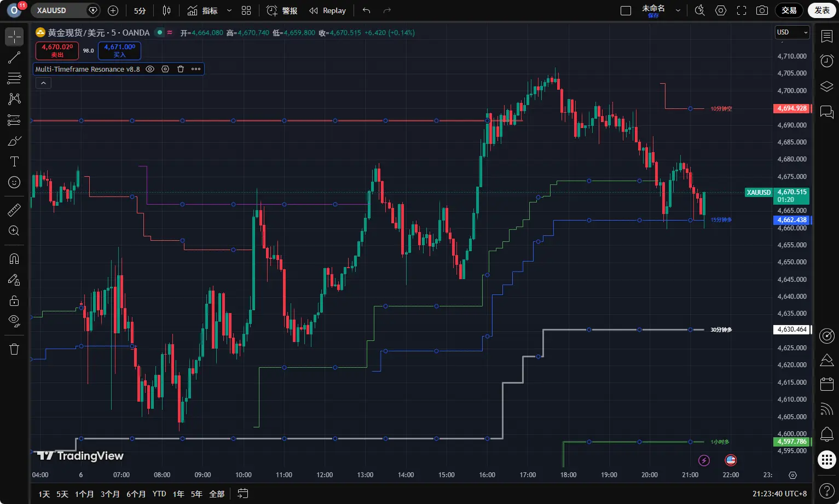Collapse the indicator legend with chevron
This screenshot has width=839, height=504.
tap(43, 83)
